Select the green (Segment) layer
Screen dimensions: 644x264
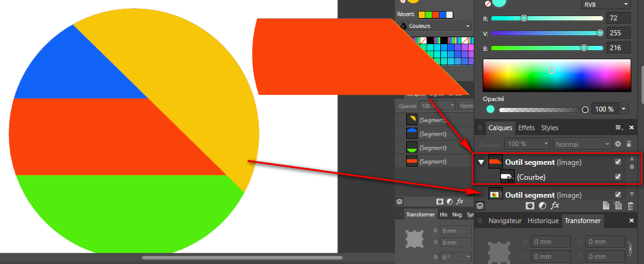pyautogui.click(x=435, y=147)
